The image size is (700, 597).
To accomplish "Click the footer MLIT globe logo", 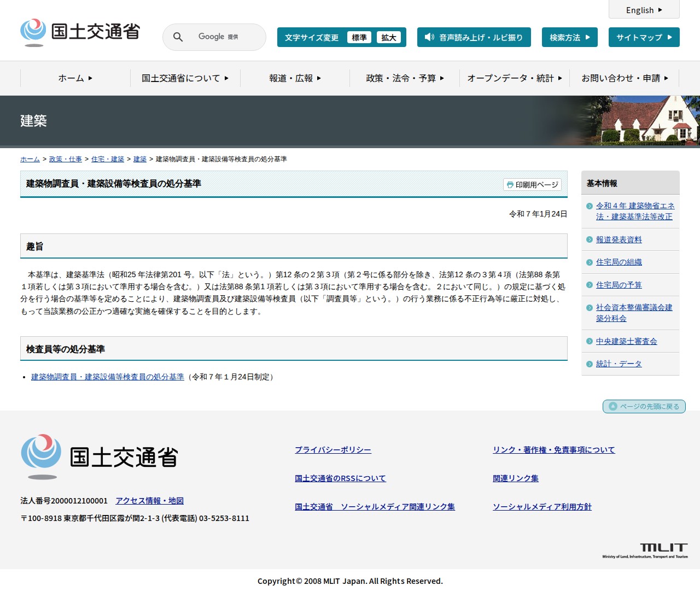I will (x=41, y=456).
